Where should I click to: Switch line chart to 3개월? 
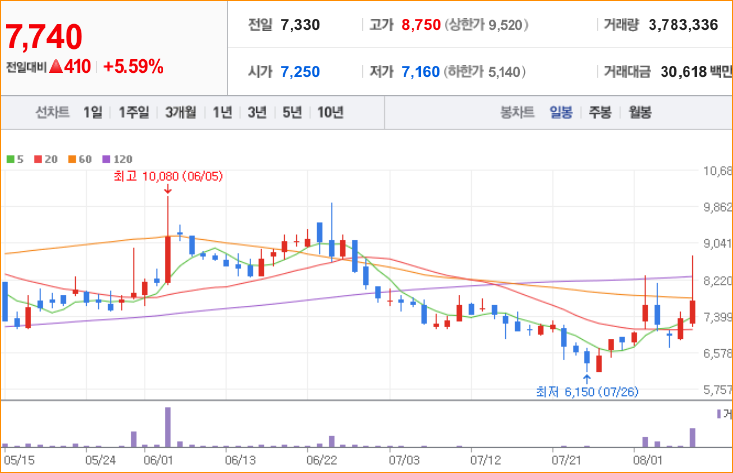[x=181, y=112]
